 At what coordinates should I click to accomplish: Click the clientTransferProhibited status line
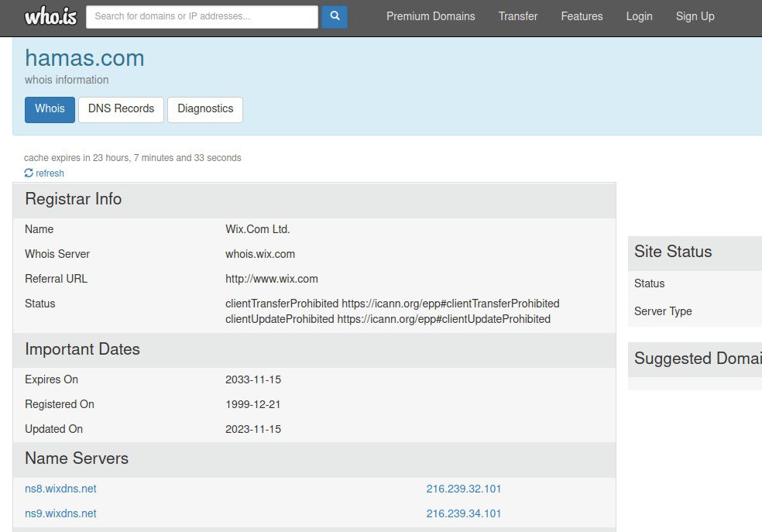[x=392, y=304]
